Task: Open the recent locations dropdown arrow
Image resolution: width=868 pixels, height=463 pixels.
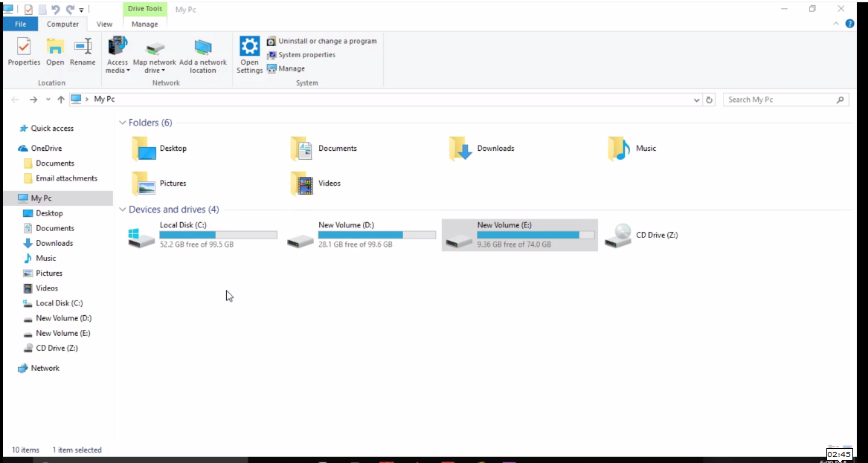Action: (x=48, y=100)
